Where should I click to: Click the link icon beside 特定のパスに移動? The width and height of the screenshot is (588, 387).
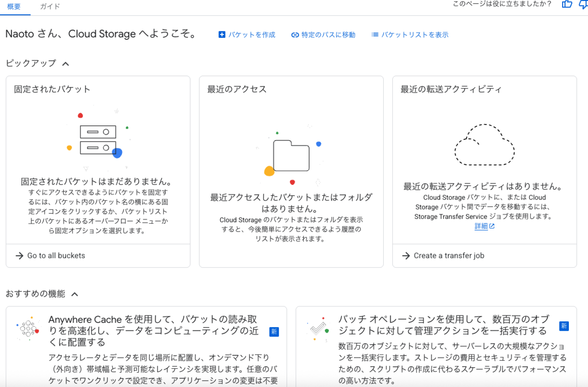(295, 35)
